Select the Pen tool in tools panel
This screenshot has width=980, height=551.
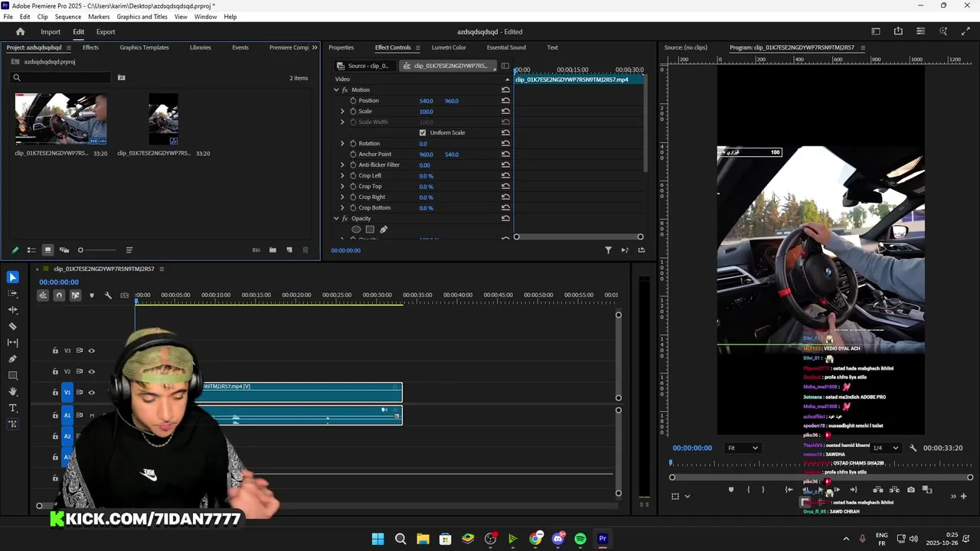[13, 359]
